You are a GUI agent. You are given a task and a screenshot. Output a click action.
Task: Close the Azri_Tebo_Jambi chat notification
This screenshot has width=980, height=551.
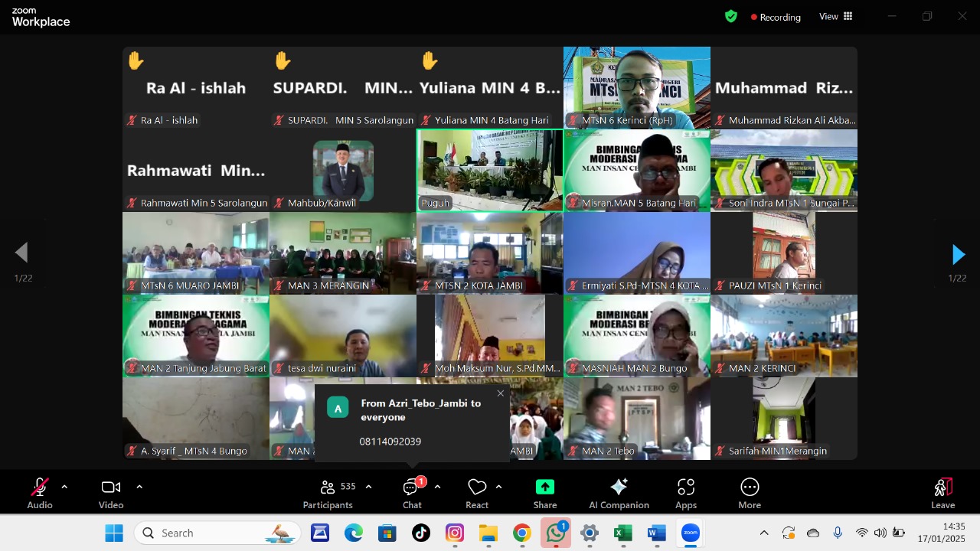(501, 393)
